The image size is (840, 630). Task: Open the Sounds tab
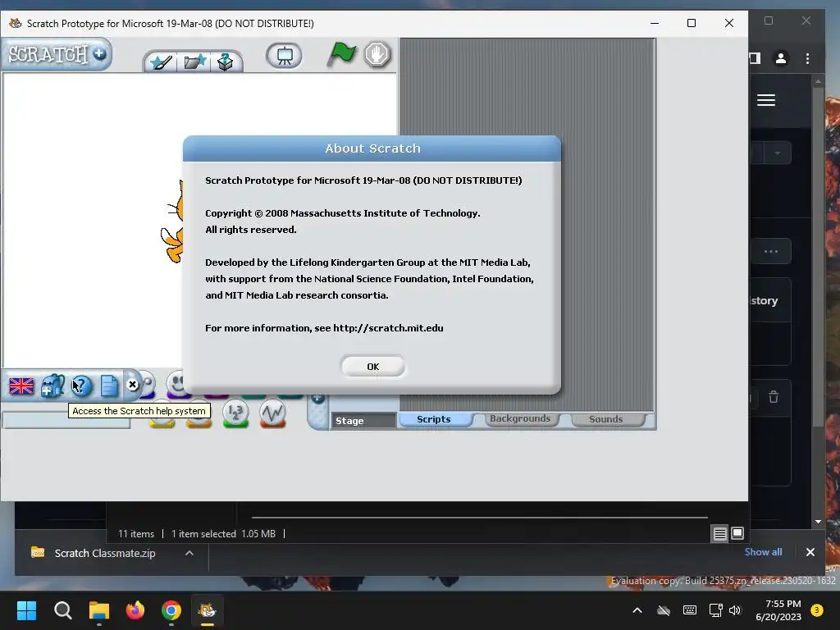click(x=606, y=419)
